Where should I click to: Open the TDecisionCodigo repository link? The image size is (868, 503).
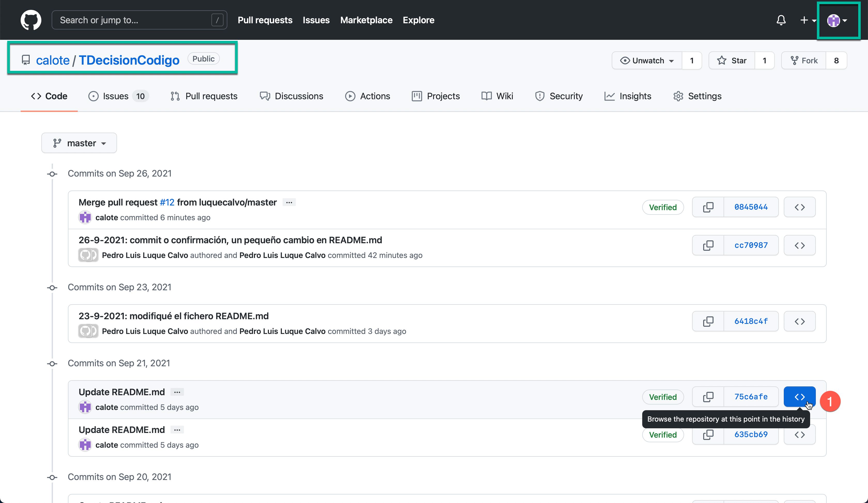coord(129,60)
